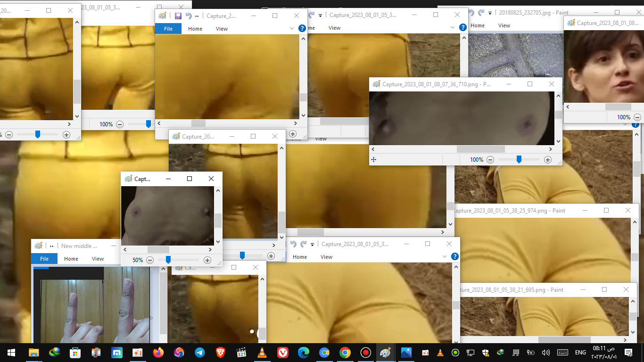Launch VLC media player from taskbar
The height and width of the screenshot is (362, 644).
(262, 353)
